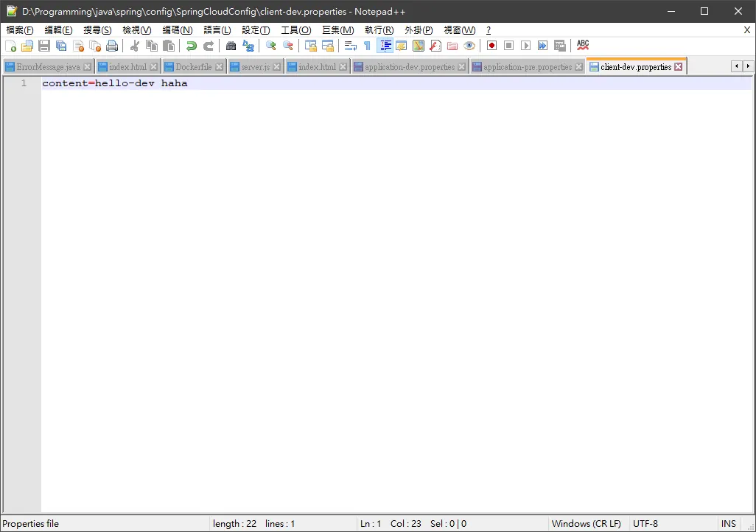756x532 pixels.
Task: Open the Find binoculars tool
Action: click(231, 46)
